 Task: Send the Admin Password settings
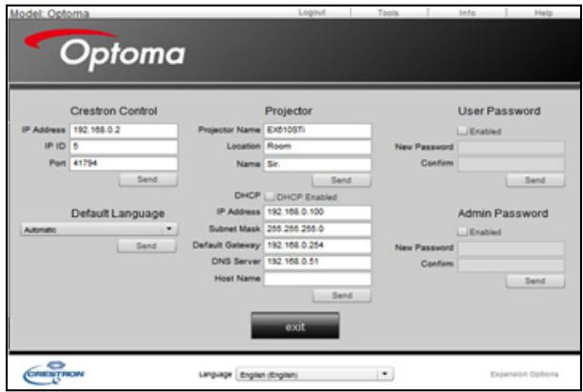(535, 281)
